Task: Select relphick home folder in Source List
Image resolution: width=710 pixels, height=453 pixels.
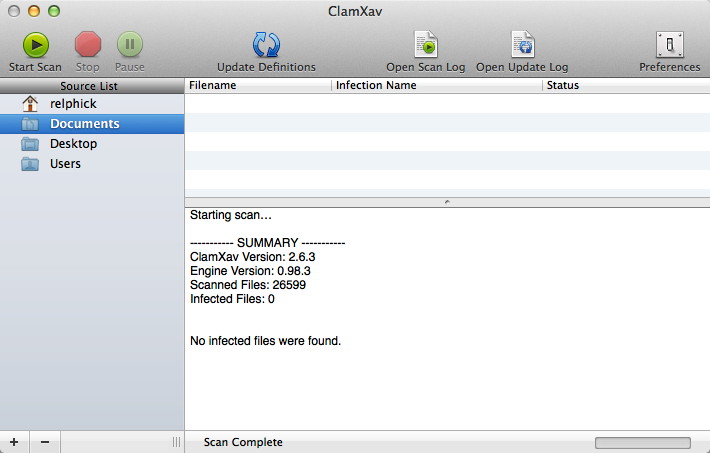Action: (92, 104)
